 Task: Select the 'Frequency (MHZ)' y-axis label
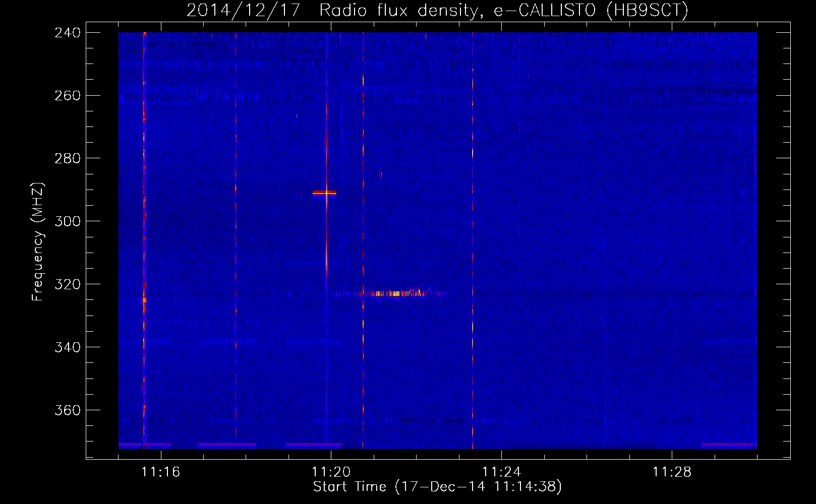point(37,241)
